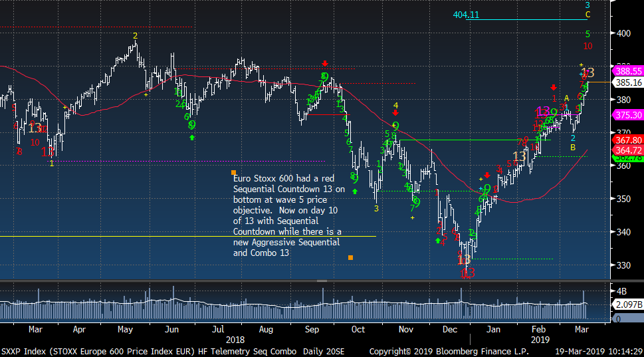Viewport: 644px width, 357px height.
Task: Click the 340 price axis label
Action: click(x=623, y=232)
